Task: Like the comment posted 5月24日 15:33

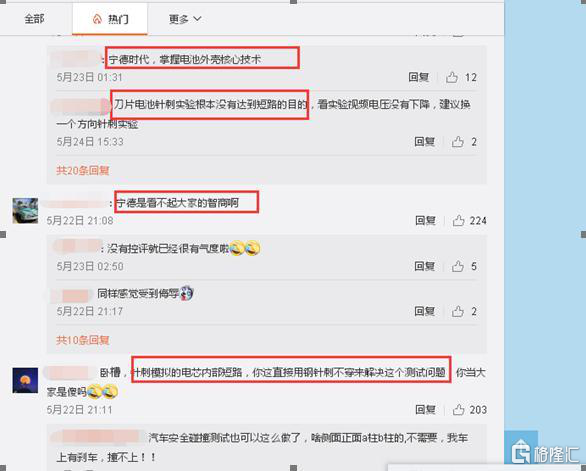Action: tap(458, 142)
